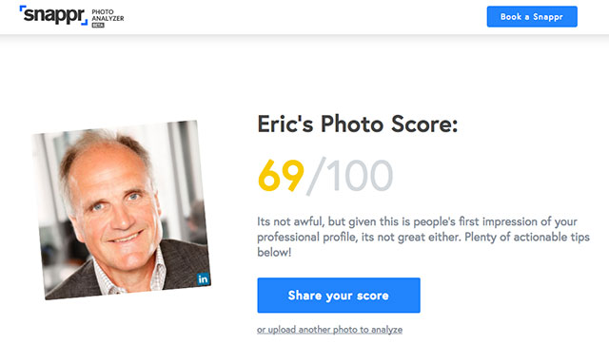Click the word "below!" in the description
This screenshot has height=364, width=609.
coord(274,252)
